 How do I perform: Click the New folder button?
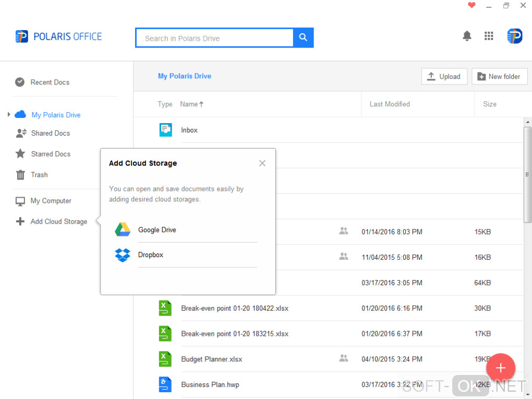499,77
